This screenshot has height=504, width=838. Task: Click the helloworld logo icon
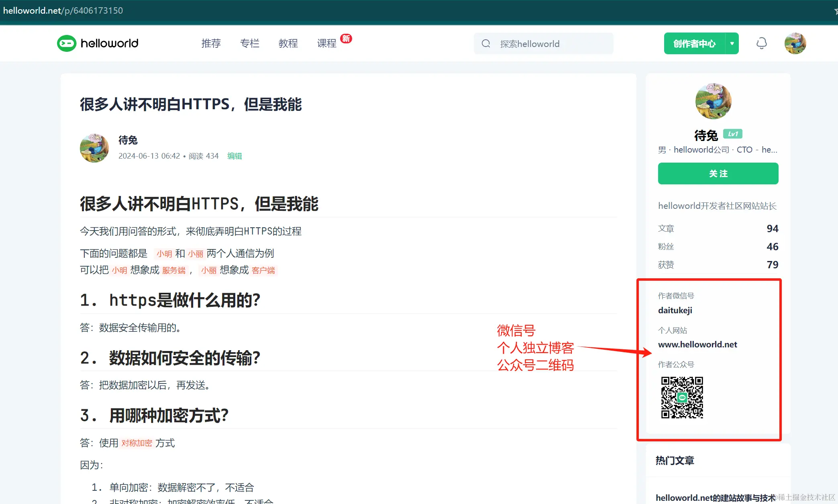(67, 43)
